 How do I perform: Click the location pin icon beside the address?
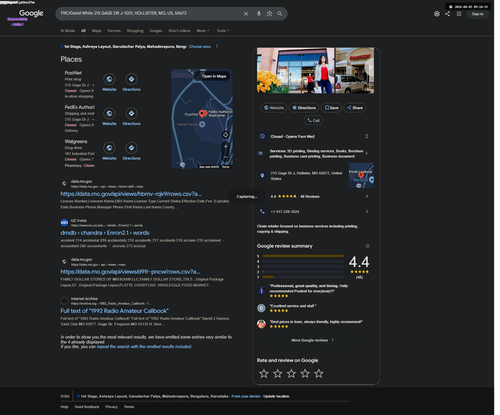pos(262,175)
